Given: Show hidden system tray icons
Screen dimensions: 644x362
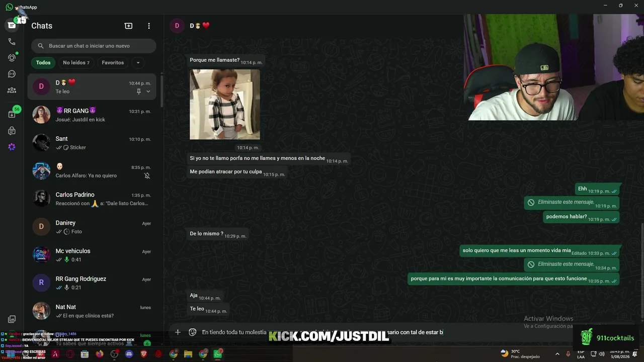Looking at the screenshot, I should coord(557,354).
